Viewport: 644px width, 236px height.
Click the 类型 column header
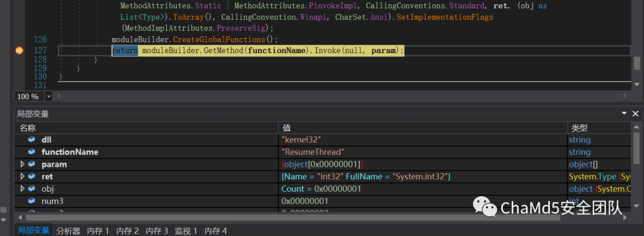coord(599,128)
